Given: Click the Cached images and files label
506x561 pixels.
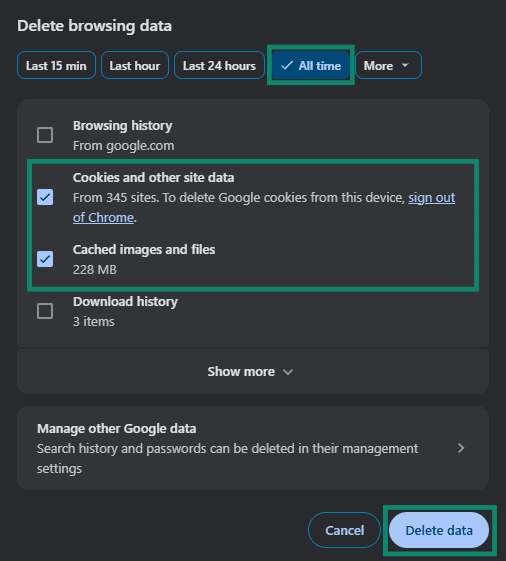Looking at the screenshot, I should pyautogui.click(x=144, y=250).
